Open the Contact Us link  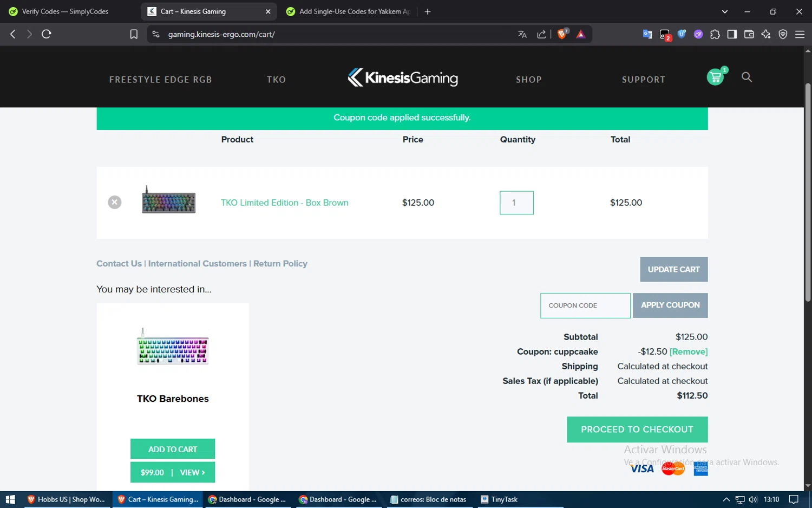[x=119, y=264]
